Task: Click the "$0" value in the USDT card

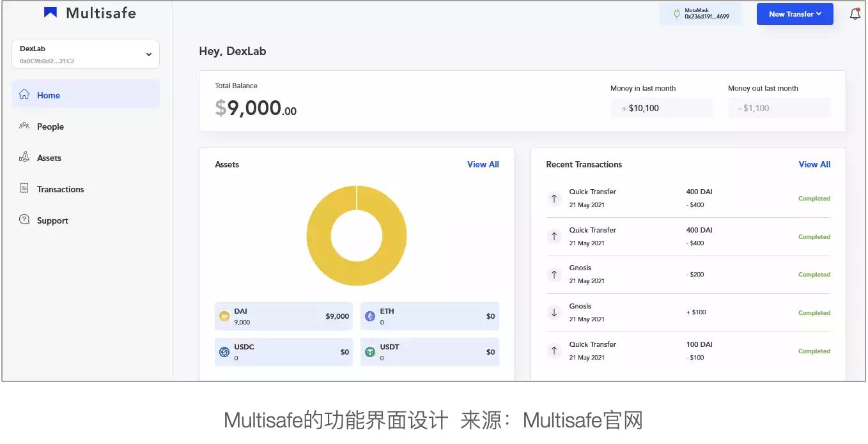Action: [x=491, y=352]
